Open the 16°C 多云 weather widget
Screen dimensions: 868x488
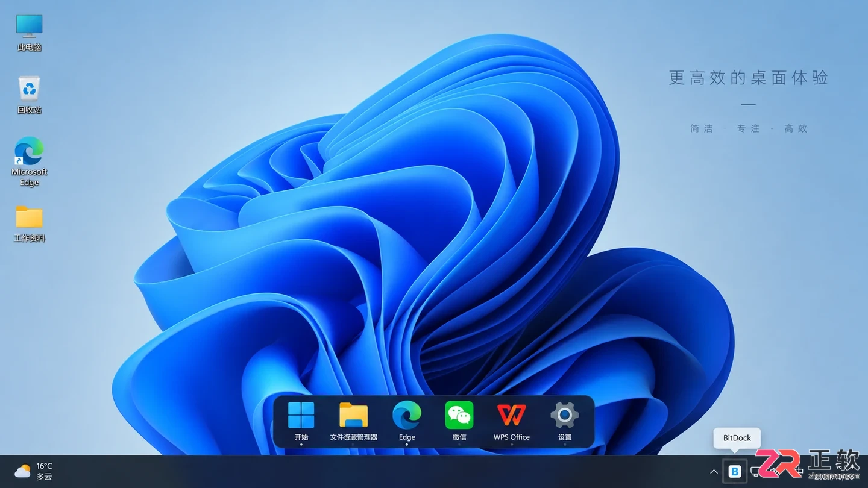pyautogui.click(x=34, y=471)
